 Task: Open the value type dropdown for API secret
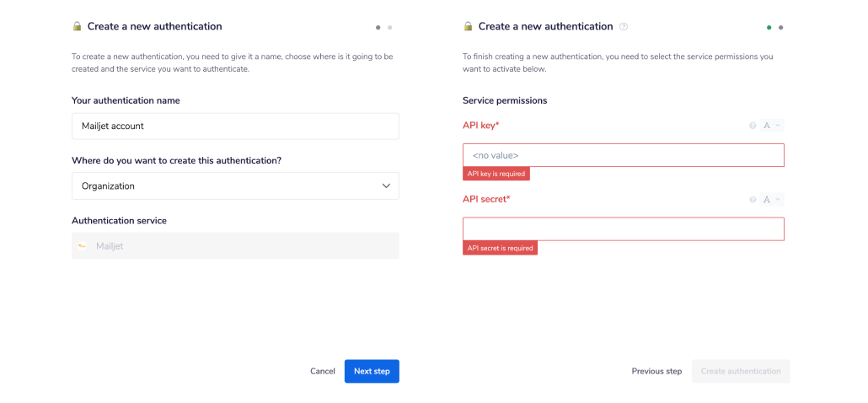[772, 200]
